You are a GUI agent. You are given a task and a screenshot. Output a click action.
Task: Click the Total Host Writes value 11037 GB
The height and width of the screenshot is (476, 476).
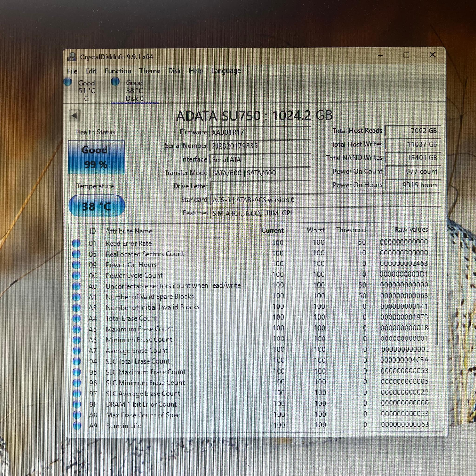[413, 144]
